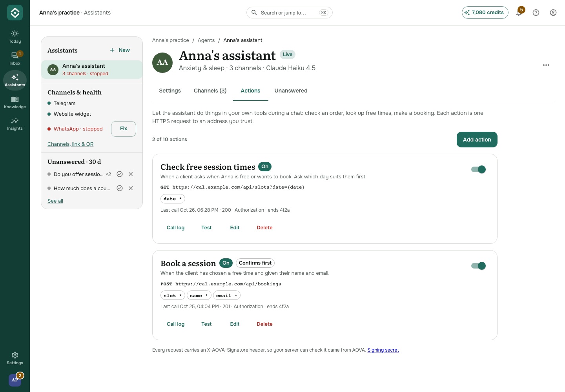Image resolution: width=565 pixels, height=392 pixels.
Task: Dismiss the 'Do you offer sessio...' question
Action: pyautogui.click(x=131, y=174)
